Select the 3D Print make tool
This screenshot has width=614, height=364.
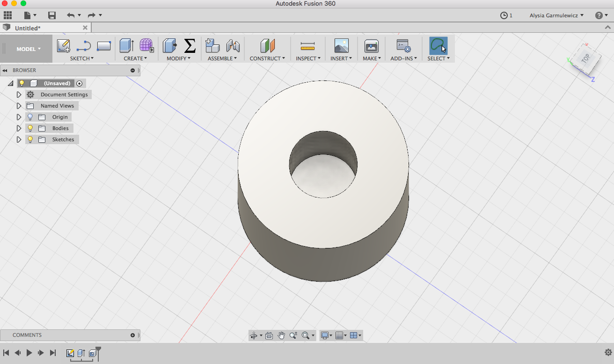[372, 45]
